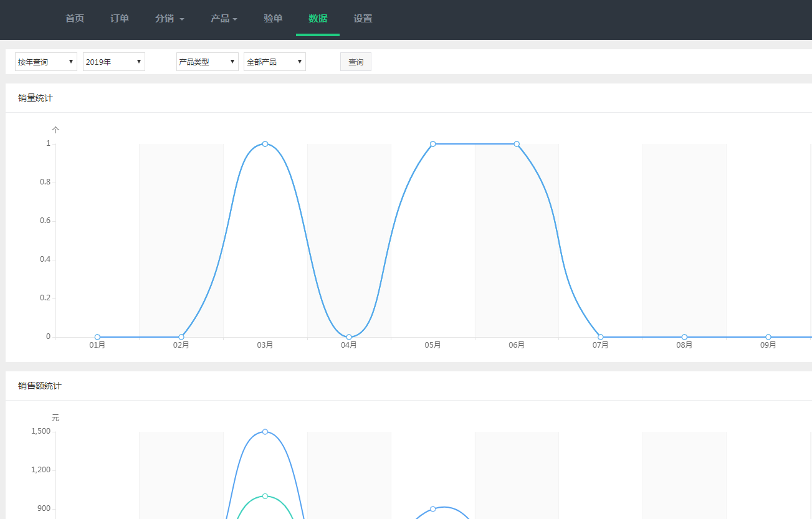
Task: Click the 04月 zero point on sales volume chart
Action: point(349,337)
